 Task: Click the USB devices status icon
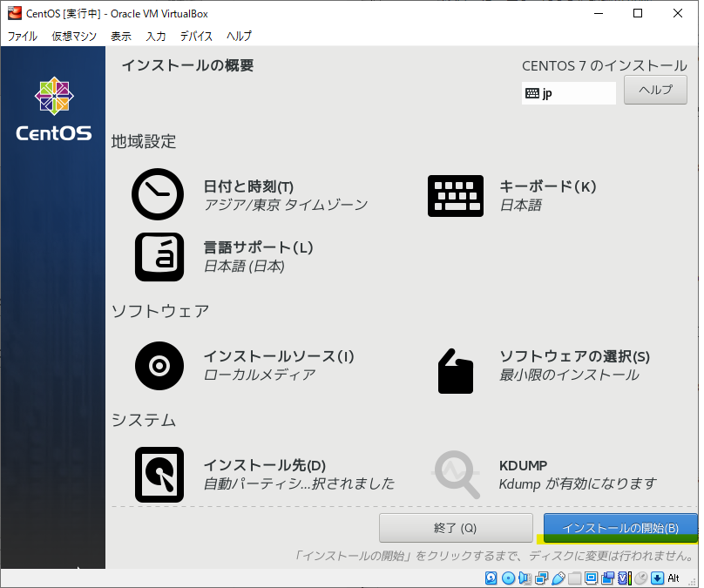pyautogui.click(x=559, y=578)
